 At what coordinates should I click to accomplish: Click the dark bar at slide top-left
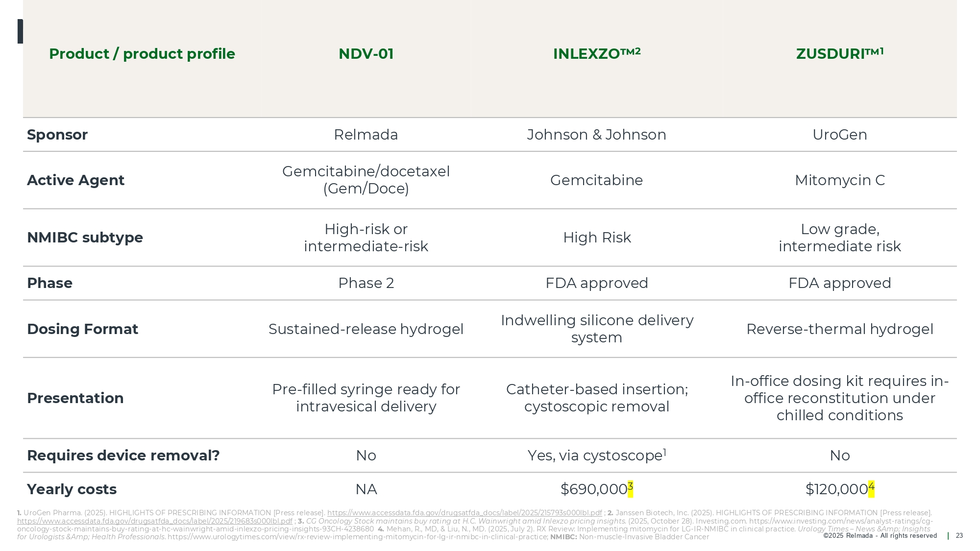tap(20, 31)
